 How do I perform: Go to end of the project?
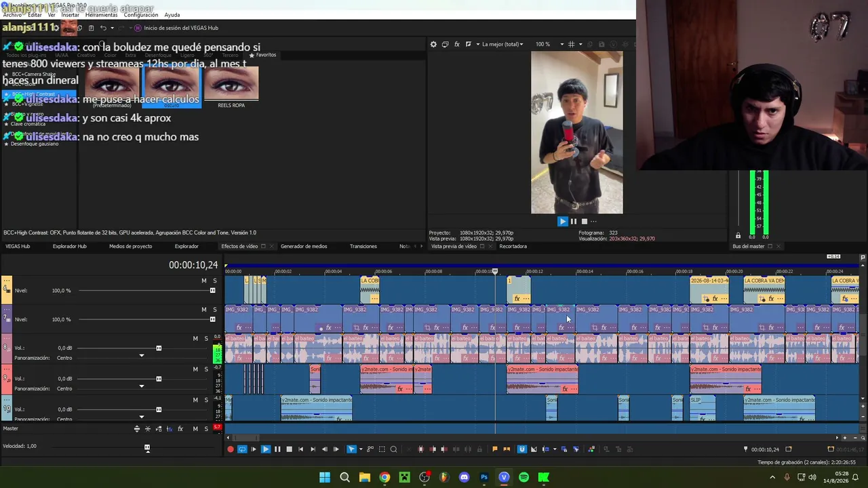pos(313,449)
